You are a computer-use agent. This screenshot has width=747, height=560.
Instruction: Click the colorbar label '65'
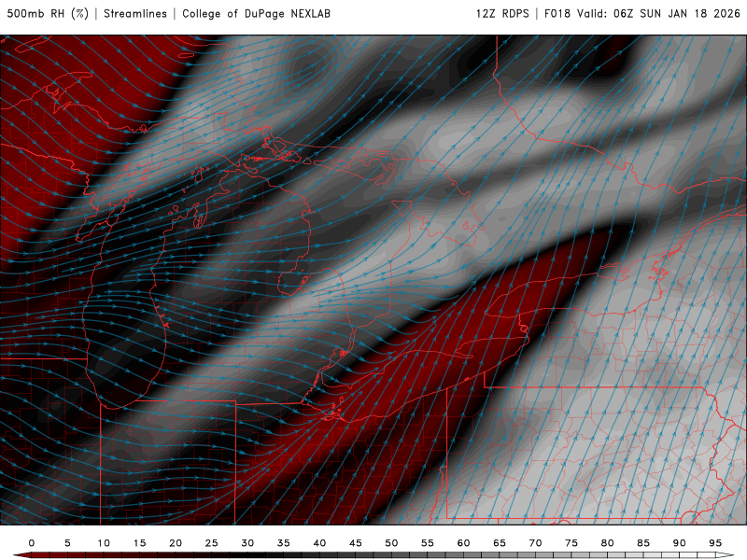click(x=500, y=543)
